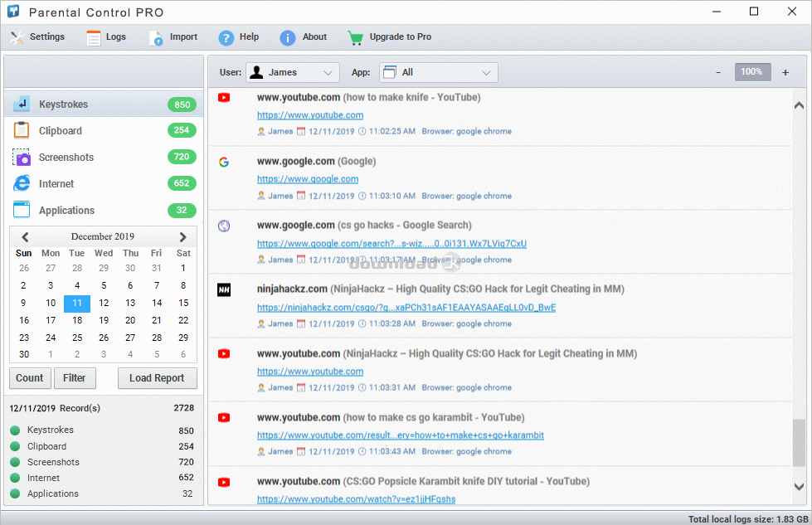Select December 18 in the calendar
Screen dimensions: 812x525
pyautogui.click(x=77, y=320)
